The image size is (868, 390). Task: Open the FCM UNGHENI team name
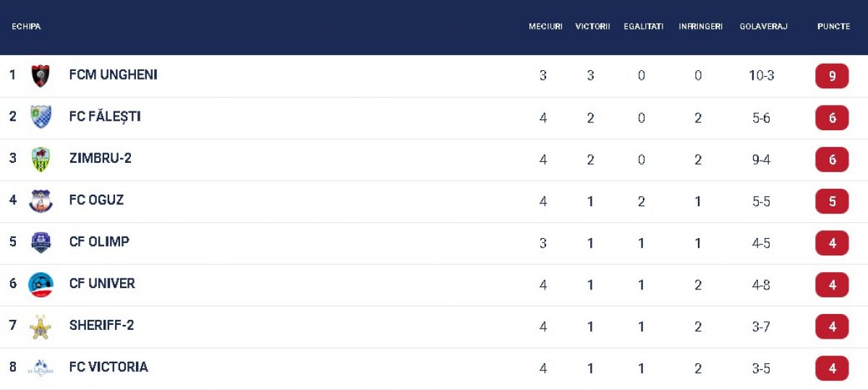pyautogui.click(x=113, y=75)
